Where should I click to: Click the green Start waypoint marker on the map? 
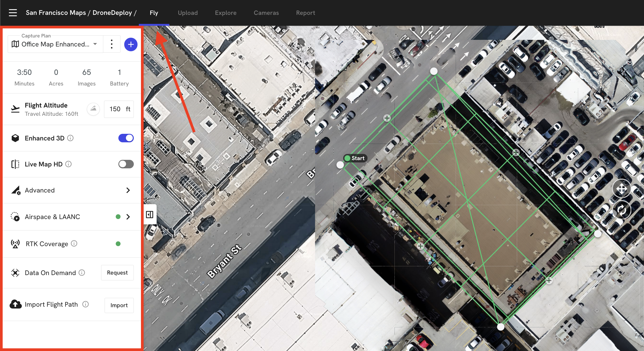[347, 158]
